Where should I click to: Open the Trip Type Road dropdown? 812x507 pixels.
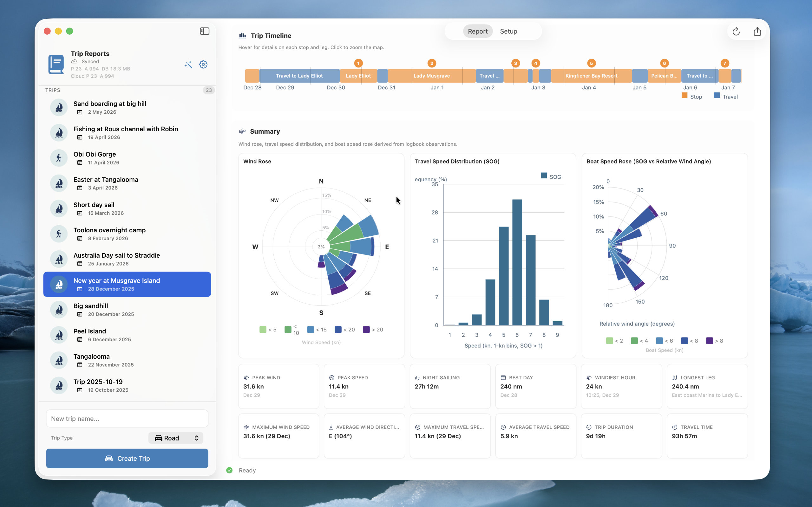coord(176,438)
